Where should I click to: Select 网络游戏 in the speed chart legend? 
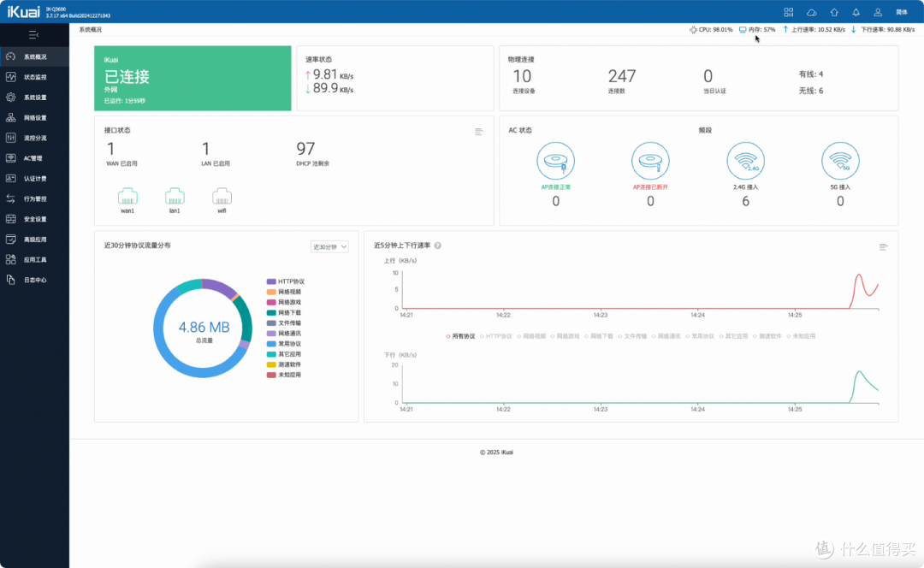tap(565, 336)
